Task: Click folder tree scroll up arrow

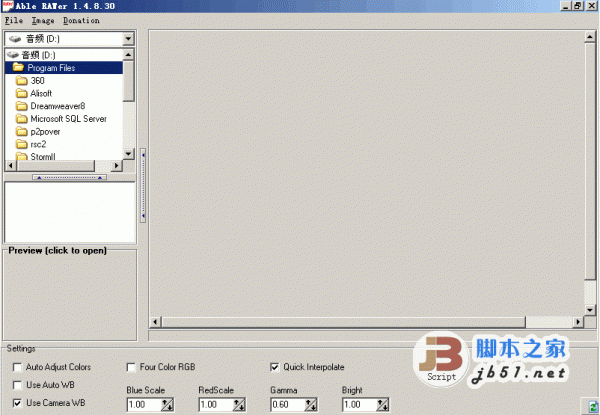Action: click(129, 55)
